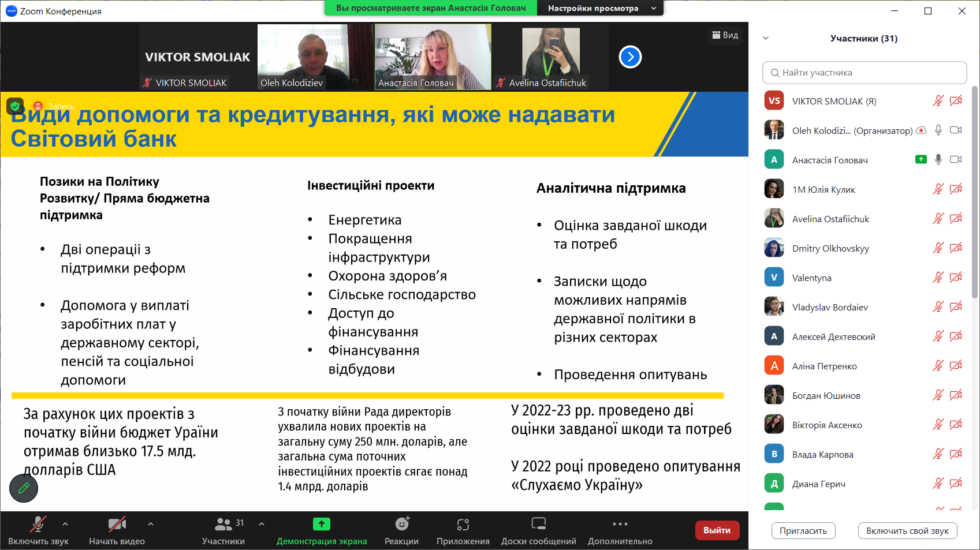Select Valentyna in participants list
The height and width of the screenshot is (550, 980).
click(864, 278)
